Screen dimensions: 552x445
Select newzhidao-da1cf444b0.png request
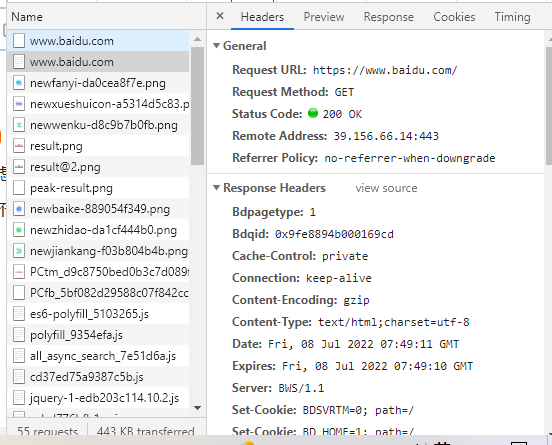pyautogui.click(x=98, y=230)
